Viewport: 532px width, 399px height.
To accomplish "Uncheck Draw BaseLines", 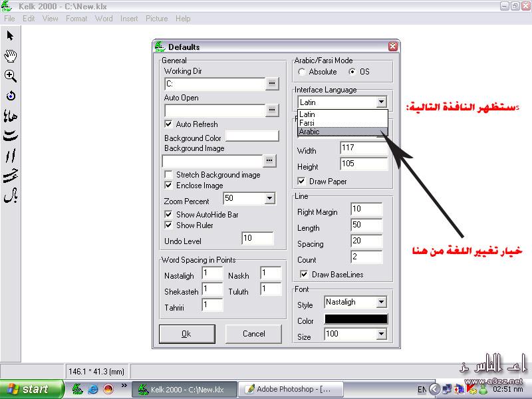I will [304, 274].
